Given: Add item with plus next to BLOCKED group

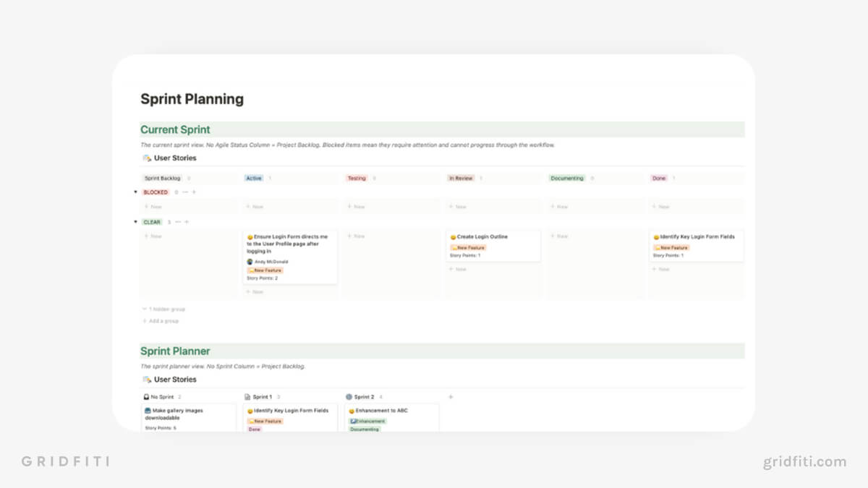Looking at the screenshot, I should tap(194, 192).
